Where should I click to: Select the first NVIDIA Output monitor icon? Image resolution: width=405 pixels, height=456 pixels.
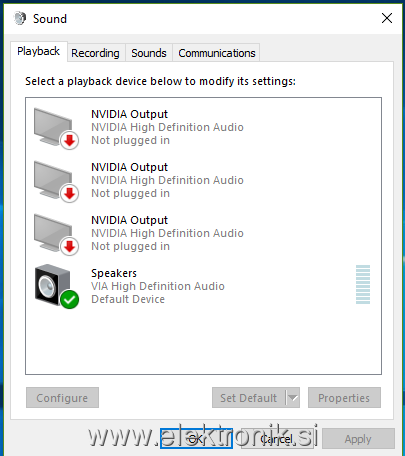56,128
